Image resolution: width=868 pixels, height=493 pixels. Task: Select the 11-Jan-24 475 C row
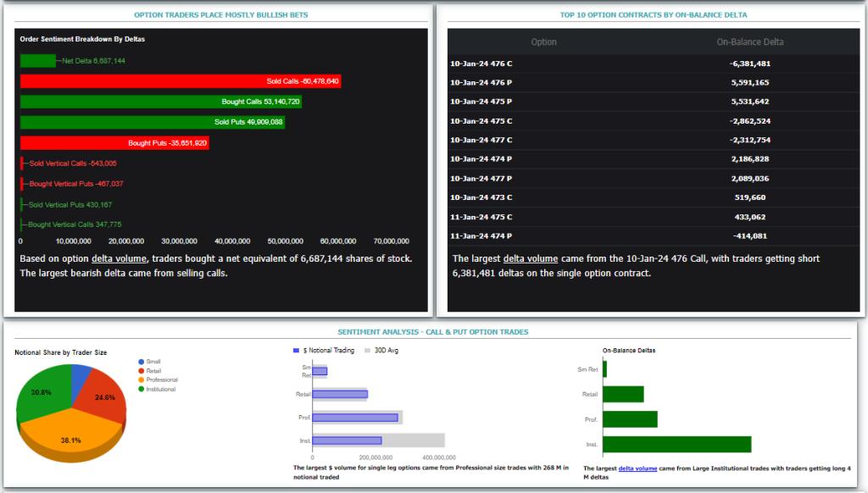(654, 217)
